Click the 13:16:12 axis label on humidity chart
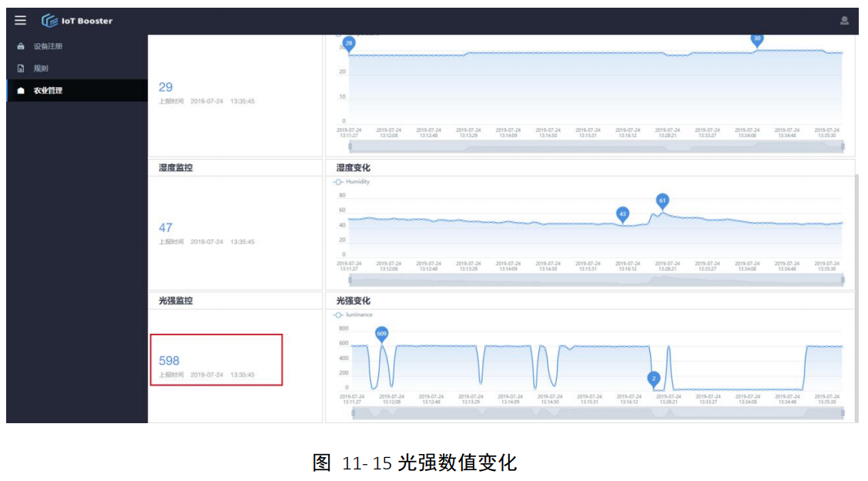Image resolution: width=868 pixels, height=481 pixels. 628,267
